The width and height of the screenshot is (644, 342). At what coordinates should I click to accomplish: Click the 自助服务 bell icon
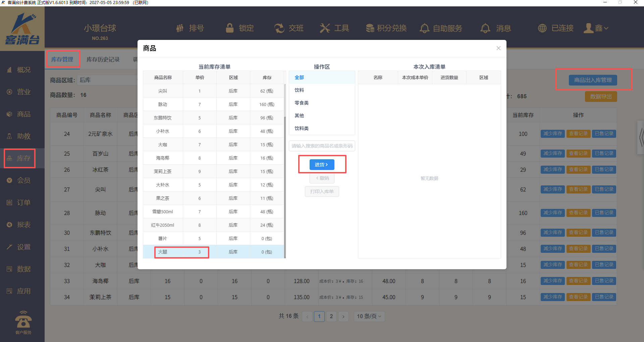pos(424,28)
